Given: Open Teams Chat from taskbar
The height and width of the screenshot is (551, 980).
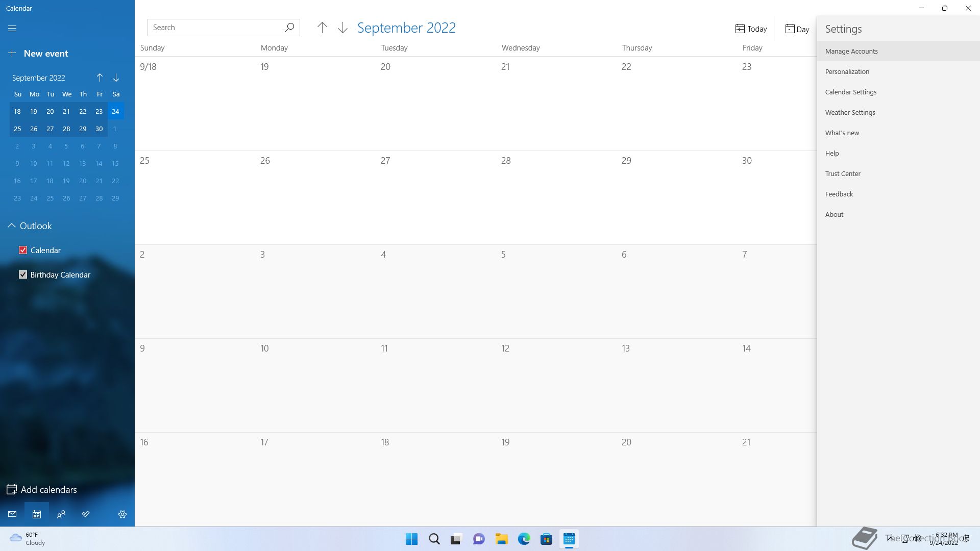Looking at the screenshot, I should tap(479, 539).
